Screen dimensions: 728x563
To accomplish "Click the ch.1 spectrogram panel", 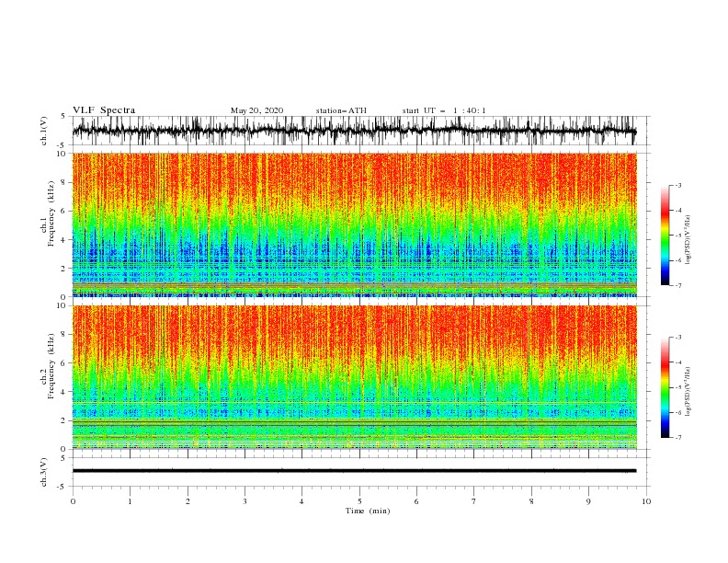I will point(355,224).
